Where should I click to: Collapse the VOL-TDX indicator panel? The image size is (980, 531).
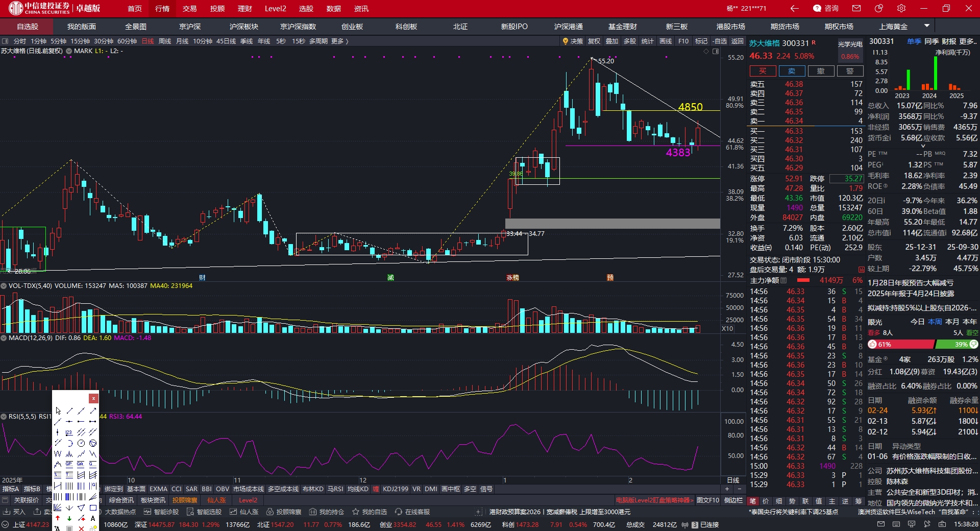pyautogui.click(x=4, y=286)
